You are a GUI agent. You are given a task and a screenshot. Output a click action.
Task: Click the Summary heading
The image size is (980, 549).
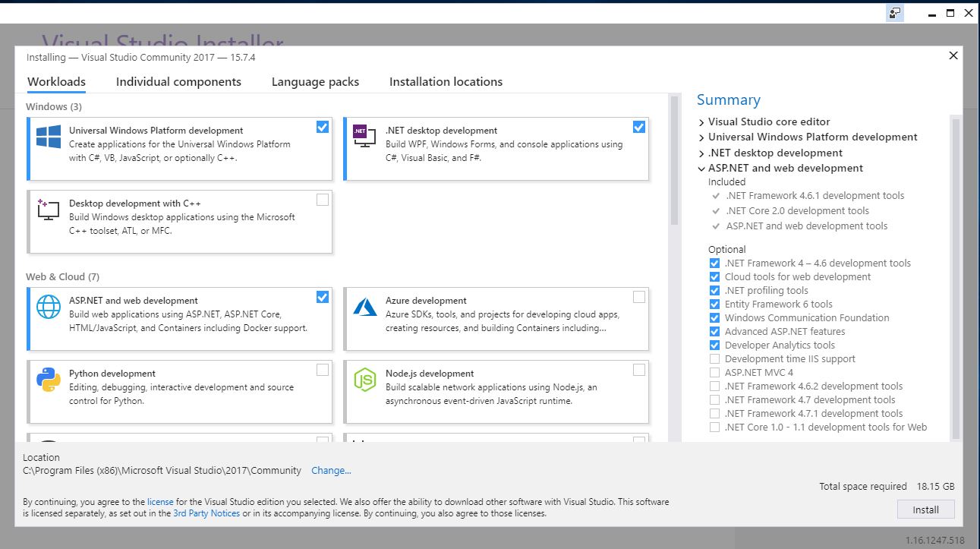point(729,100)
